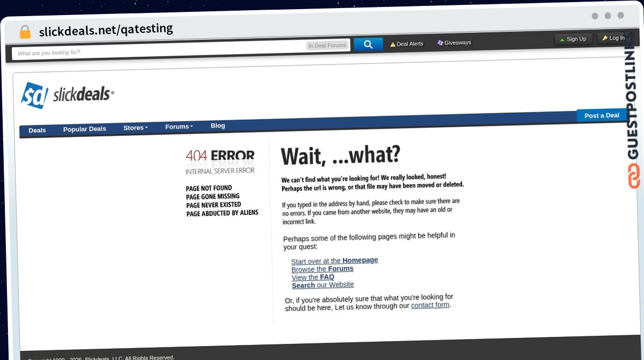Screen dimensions: 644x360
Task: Select the Deals navigation tab
Action: point(37,130)
